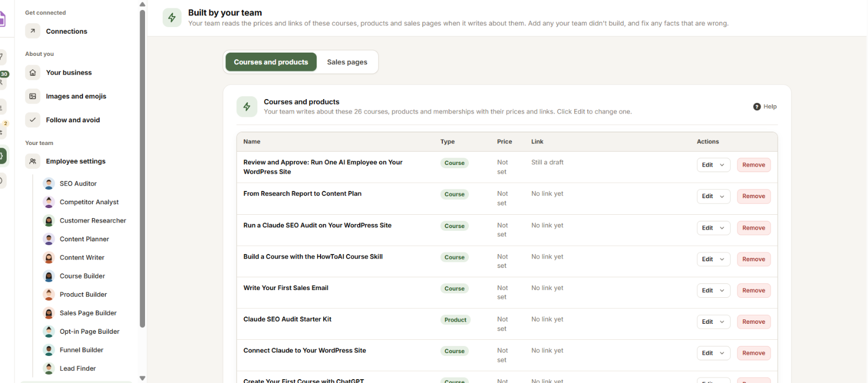Select the Content Planner avatar
Screen dimensions: 868x383
coord(49,239)
